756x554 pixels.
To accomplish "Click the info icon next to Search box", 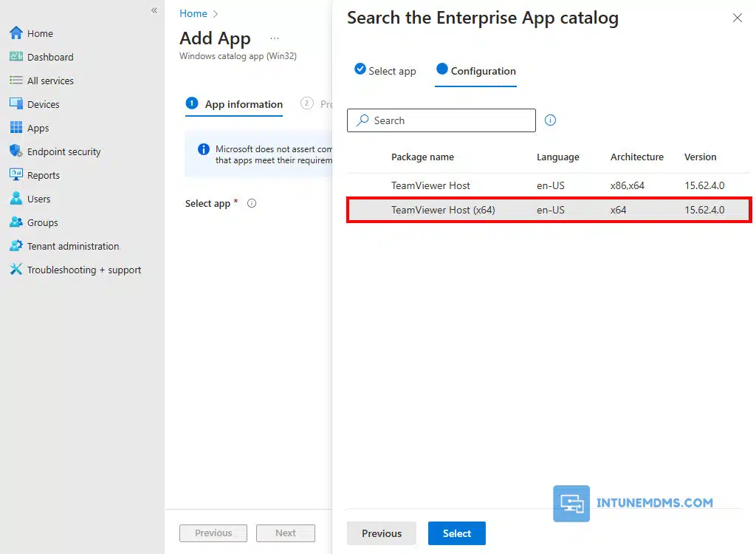I will click(x=550, y=120).
